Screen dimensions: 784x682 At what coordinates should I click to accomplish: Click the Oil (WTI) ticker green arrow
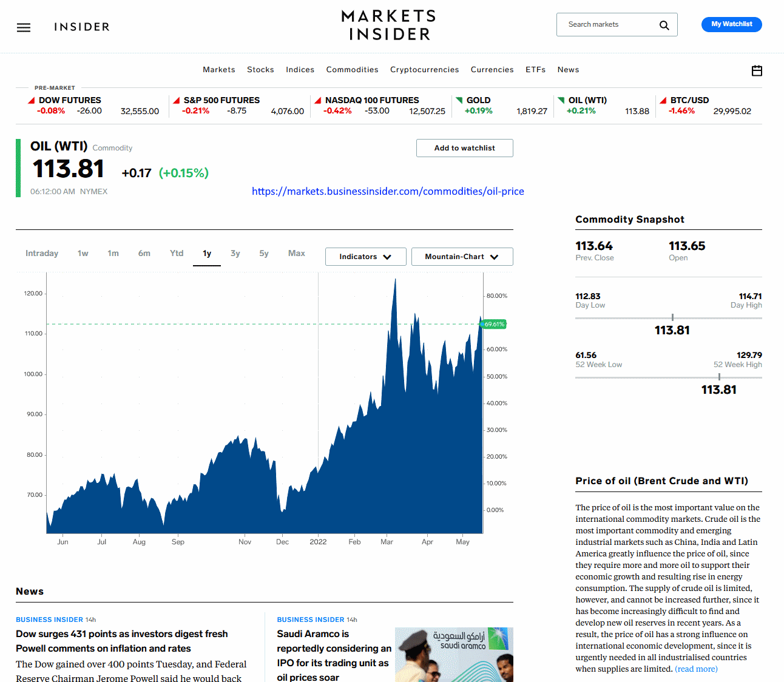coord(561,100)
